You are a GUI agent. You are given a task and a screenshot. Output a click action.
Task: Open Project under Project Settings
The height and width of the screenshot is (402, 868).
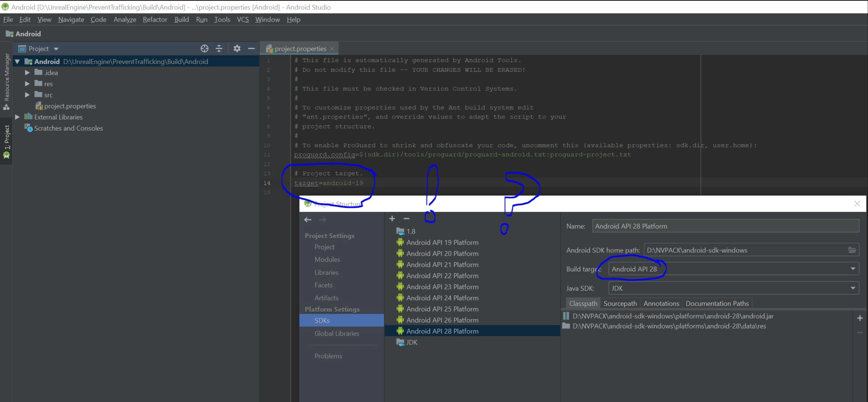[x=324, y=247]
